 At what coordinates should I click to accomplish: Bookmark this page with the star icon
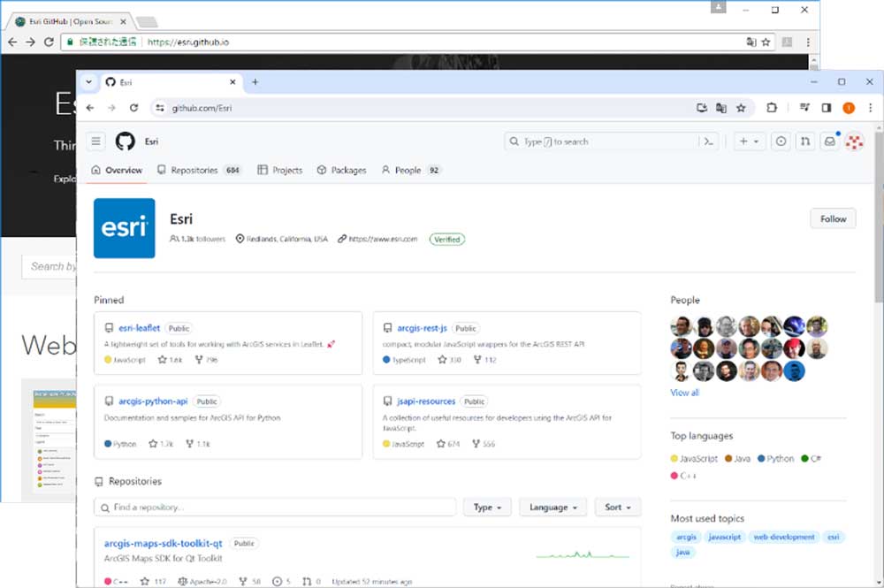(741, 108)
